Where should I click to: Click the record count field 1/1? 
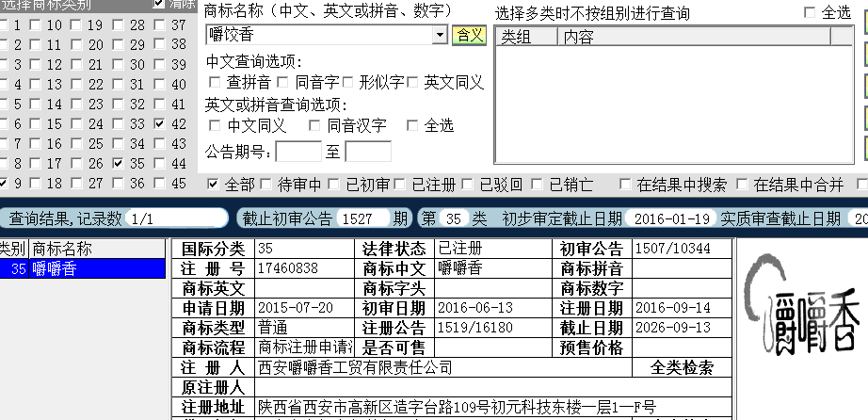coord(176,218)
